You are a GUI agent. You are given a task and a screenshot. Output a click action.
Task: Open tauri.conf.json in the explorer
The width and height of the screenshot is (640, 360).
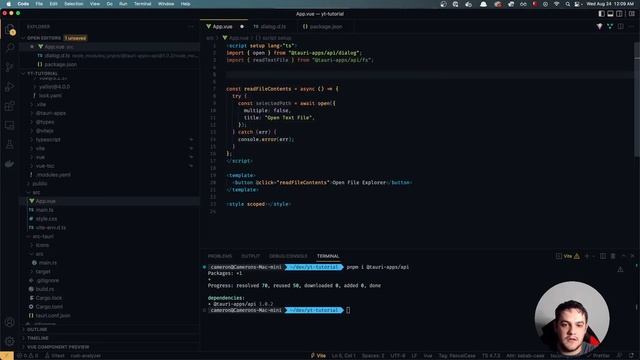pos(53,316)
